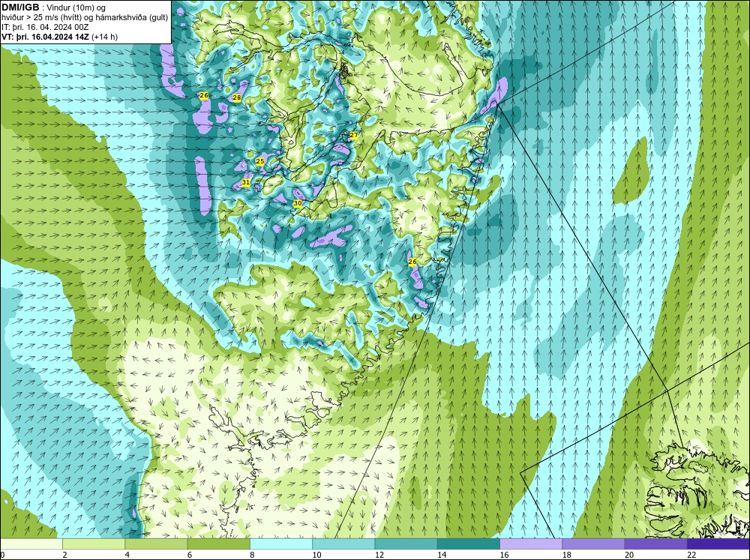
Task: Click the legend scale number 20
Action: coord(629,555)
